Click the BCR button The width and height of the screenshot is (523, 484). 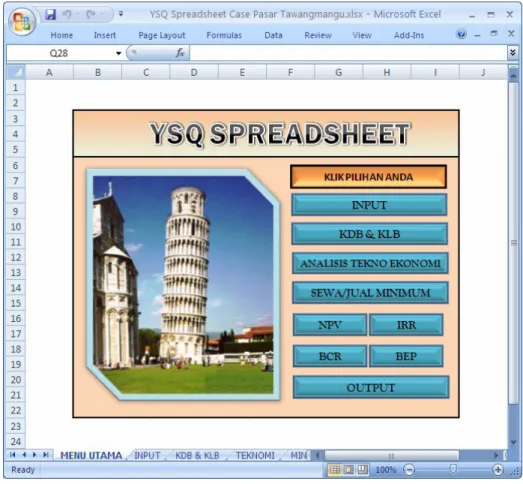click(x=330, y=356)
